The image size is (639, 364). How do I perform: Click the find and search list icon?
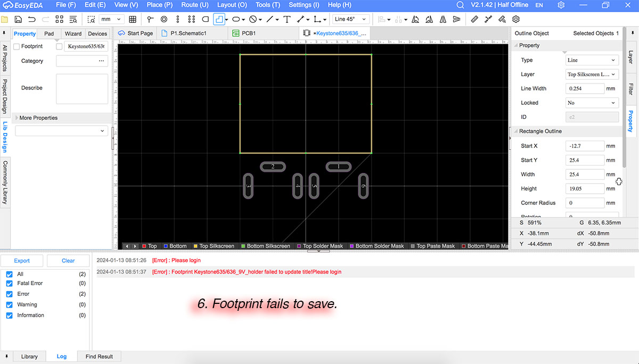(x=73, y=19)
